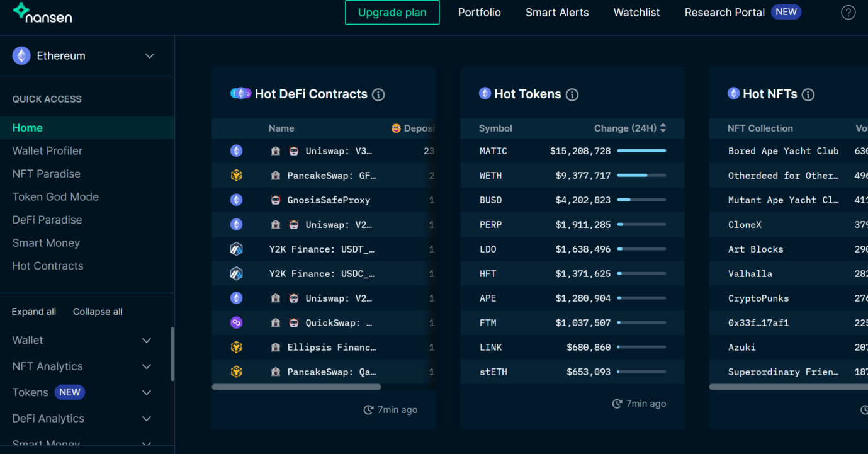
Task: Click info icon beside Hot NFTs
Action: (808, 94)
